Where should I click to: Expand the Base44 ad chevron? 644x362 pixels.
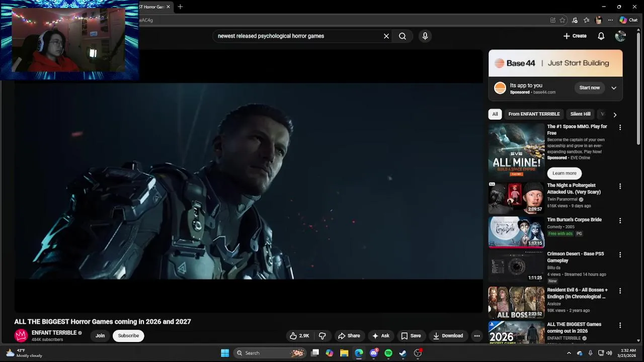coord(614,88)
